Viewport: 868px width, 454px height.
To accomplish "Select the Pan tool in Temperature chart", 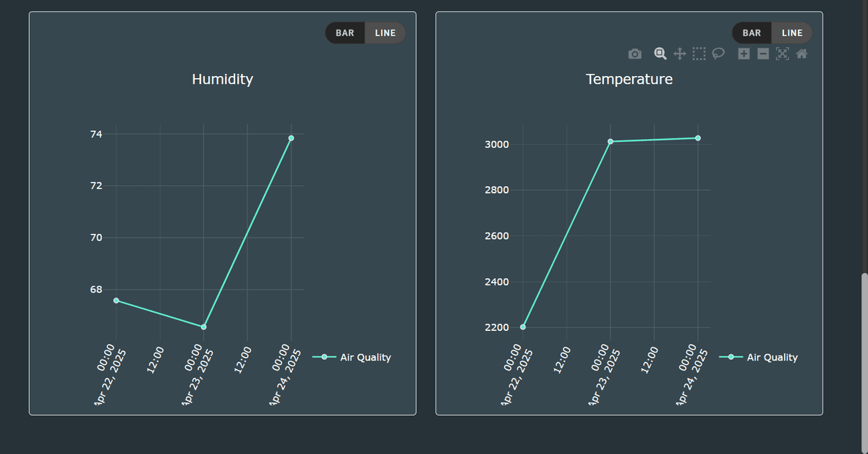I will coord(679,54).
